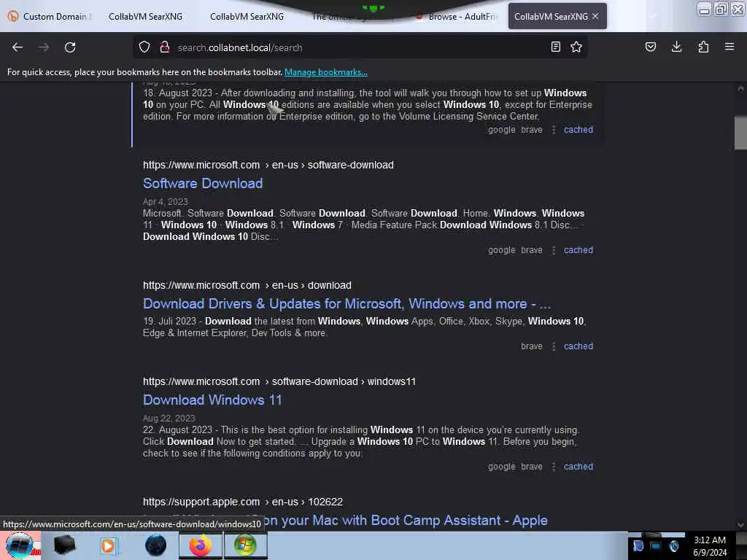The image size is (747, 560).
Task: Go back to the previous page
Action: [18, 47]
